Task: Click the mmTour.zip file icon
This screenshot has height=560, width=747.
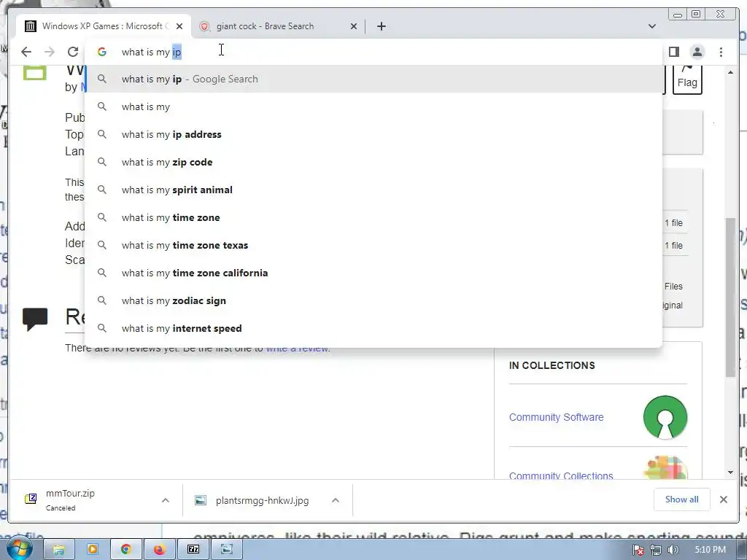Action: 31,499
